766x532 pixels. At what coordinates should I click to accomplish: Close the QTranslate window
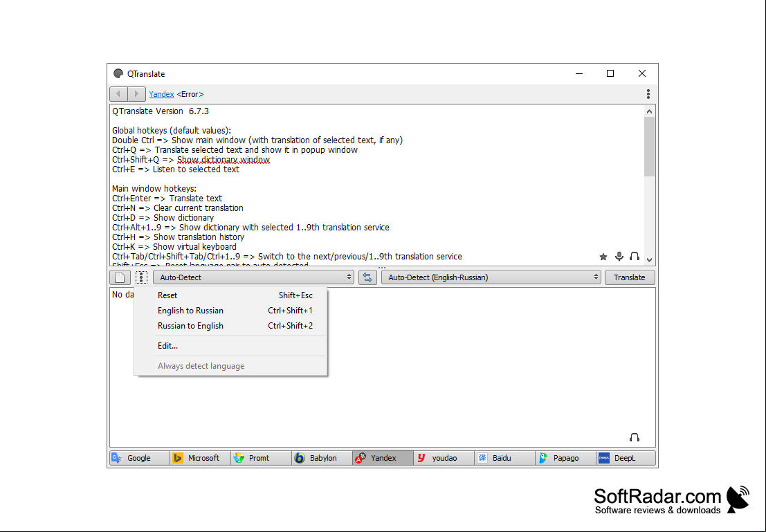pos(642,74)
